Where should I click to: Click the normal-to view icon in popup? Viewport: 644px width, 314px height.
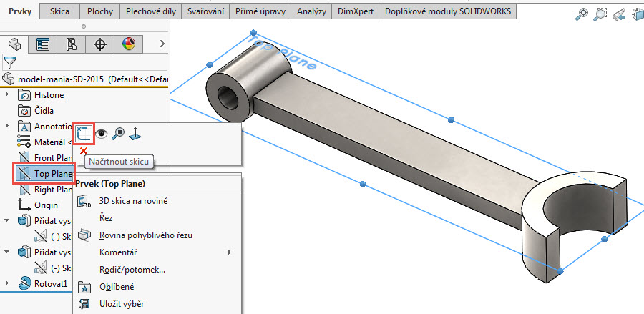pyautogui.click(x=135, y=133)
